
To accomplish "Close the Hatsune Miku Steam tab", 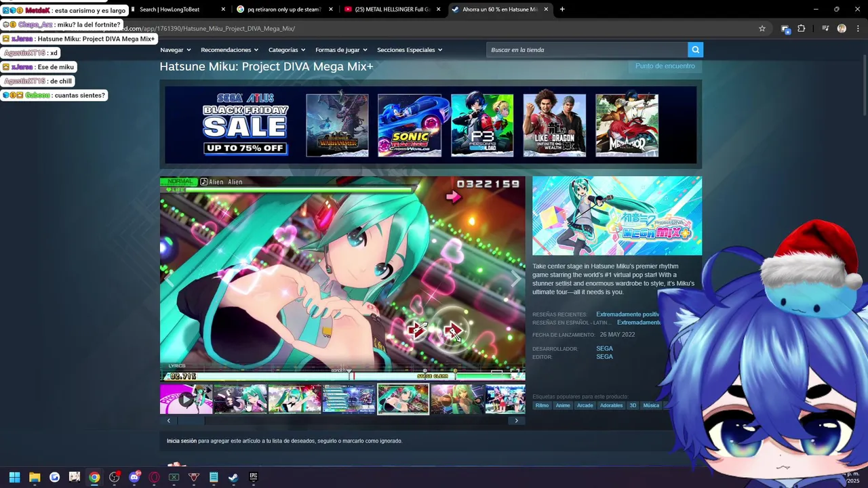I will 546,9.
